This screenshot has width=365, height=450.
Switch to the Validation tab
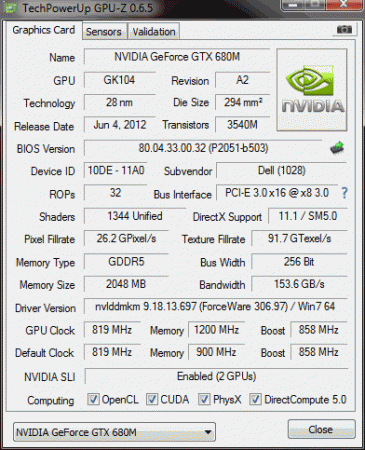[154, 32]
